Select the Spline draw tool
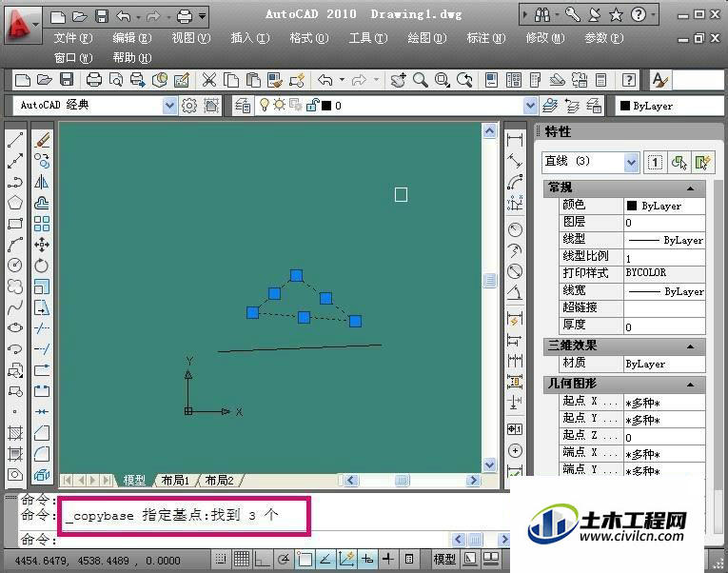 pos(15,306)
